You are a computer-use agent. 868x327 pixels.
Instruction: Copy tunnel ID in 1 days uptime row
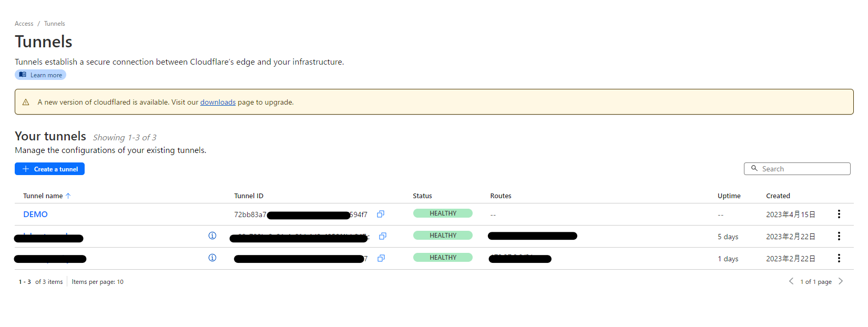(381, 258)
